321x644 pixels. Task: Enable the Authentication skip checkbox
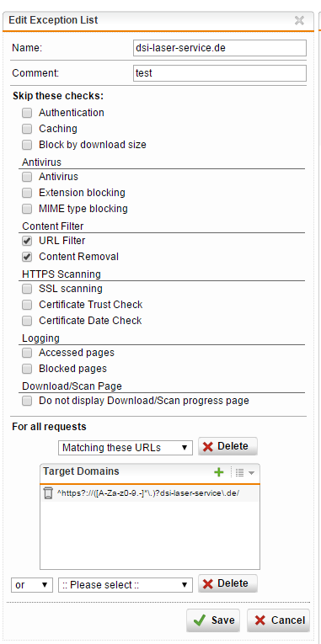coord(27,113)
